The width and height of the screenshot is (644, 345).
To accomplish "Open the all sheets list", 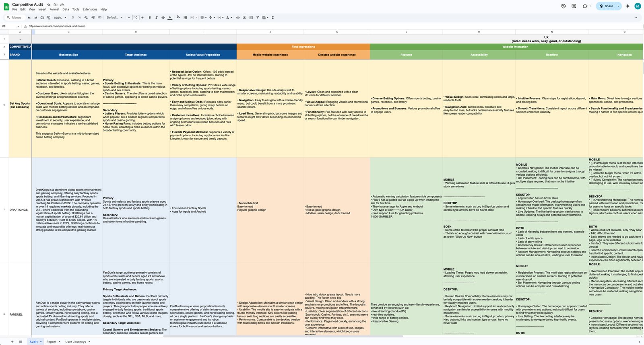I will tap(21, 342).
